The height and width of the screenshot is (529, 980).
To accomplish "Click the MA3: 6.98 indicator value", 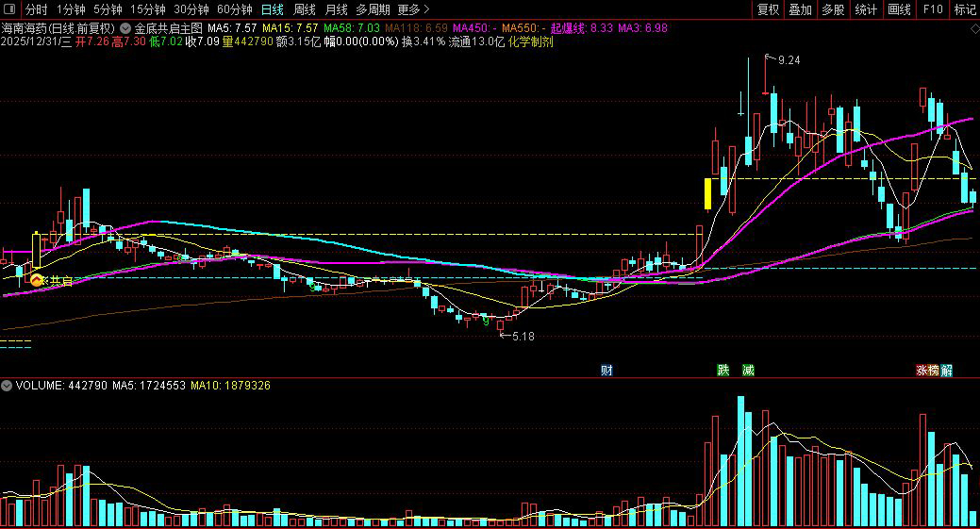I will coord(642,28).
